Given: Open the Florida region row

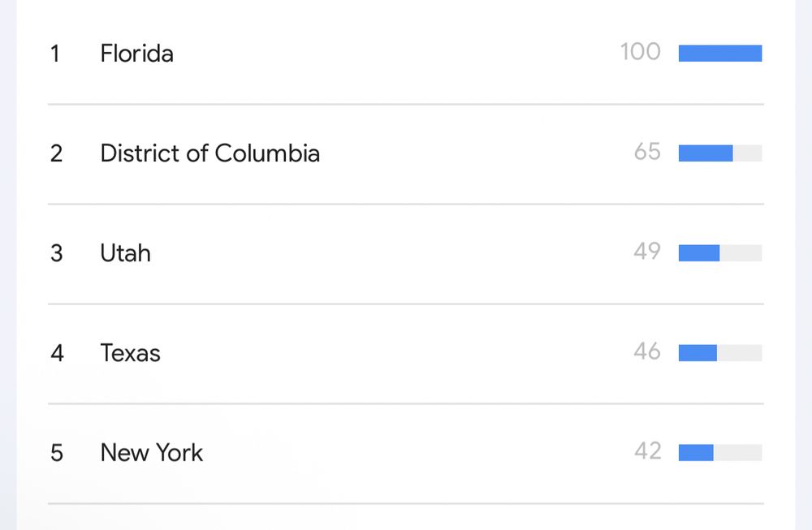Looking at the screenshot, I should 405,54.
